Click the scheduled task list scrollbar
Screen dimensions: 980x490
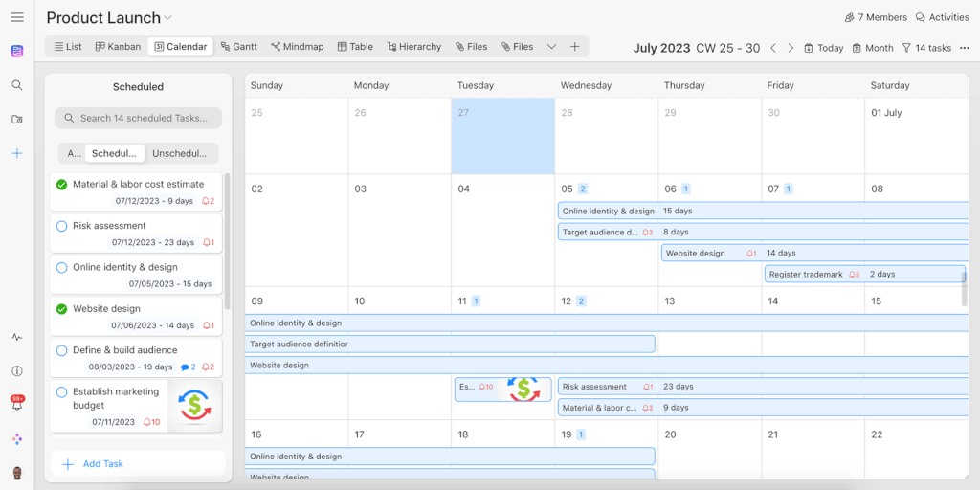click(227, 239)
